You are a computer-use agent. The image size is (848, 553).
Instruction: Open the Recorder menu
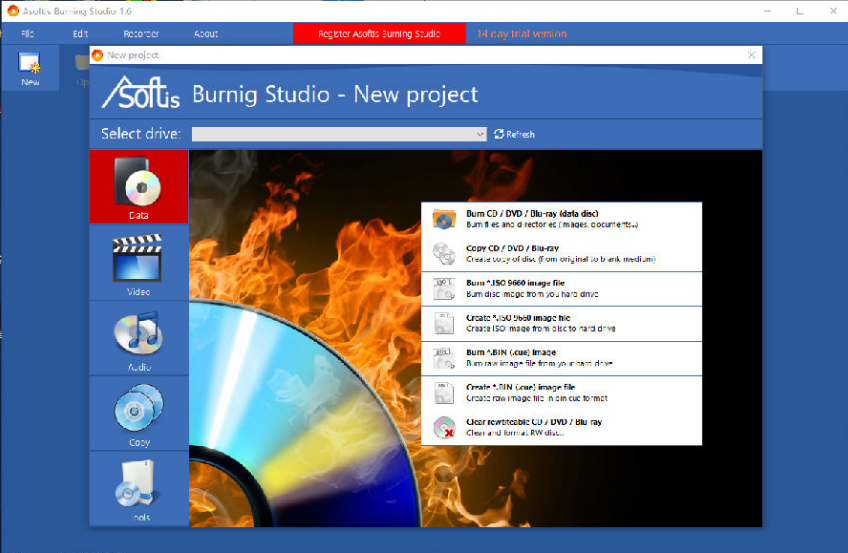click(x=141, y=34)
